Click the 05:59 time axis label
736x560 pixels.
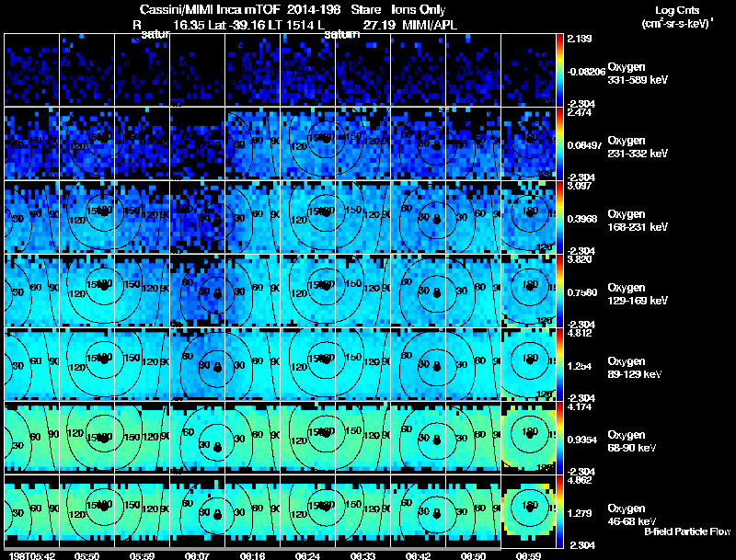142,555
